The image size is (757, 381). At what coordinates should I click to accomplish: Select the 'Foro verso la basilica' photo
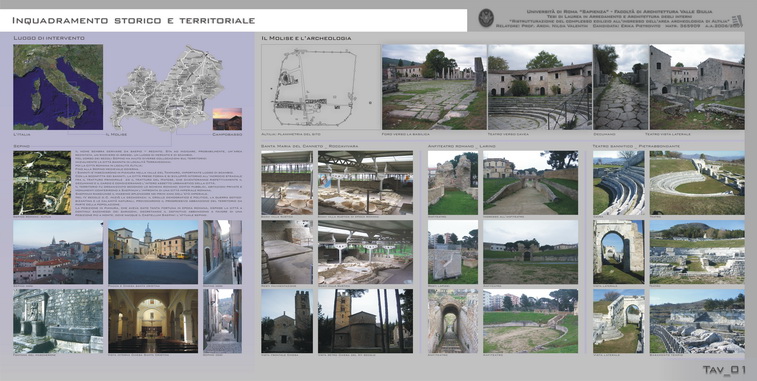coord(434,87)
